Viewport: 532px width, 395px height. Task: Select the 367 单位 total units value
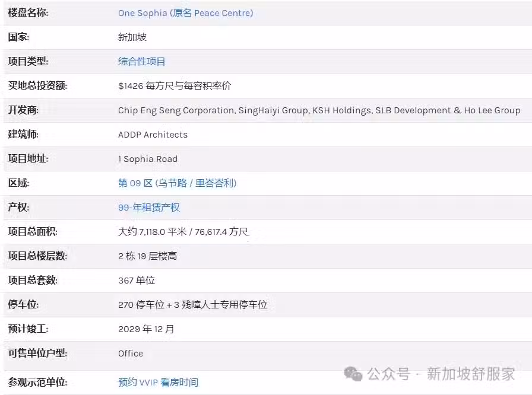coord(137,281)
